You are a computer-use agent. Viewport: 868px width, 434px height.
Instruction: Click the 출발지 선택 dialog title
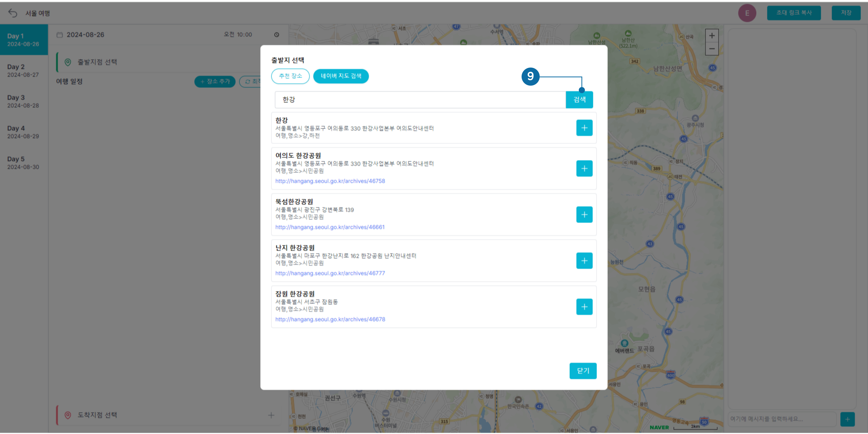pyautogui.click(x=287, y=60)
